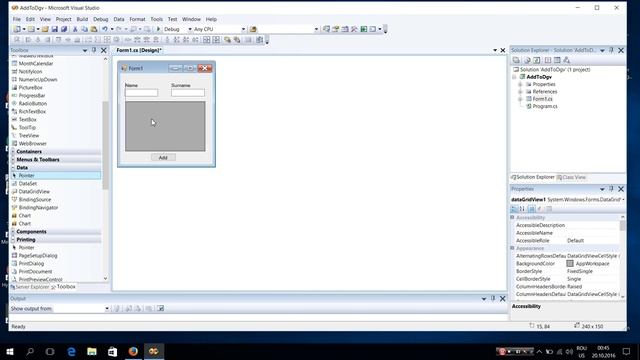Select the DataSet toolbox item
Viewport: 640px width, 360px height.
tap(27, 184)
